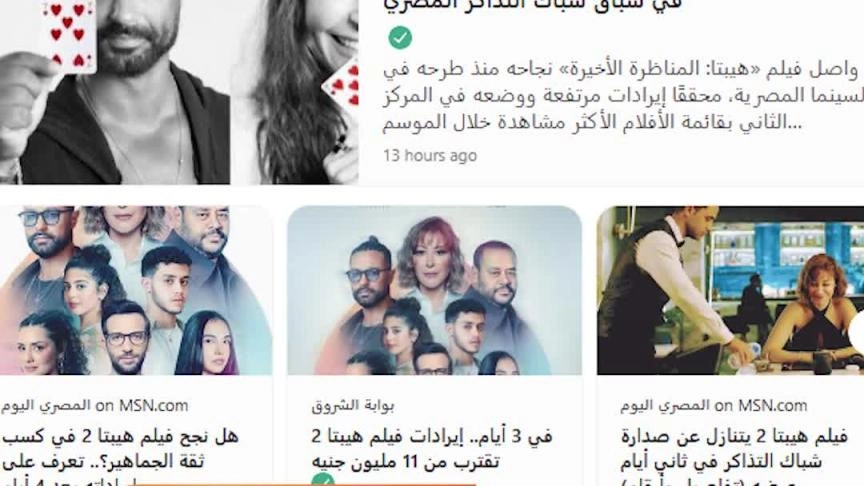Click the green verified checkmark under the top headline
The width and height of the screenshot is (864, 486).
pos(400,38)
